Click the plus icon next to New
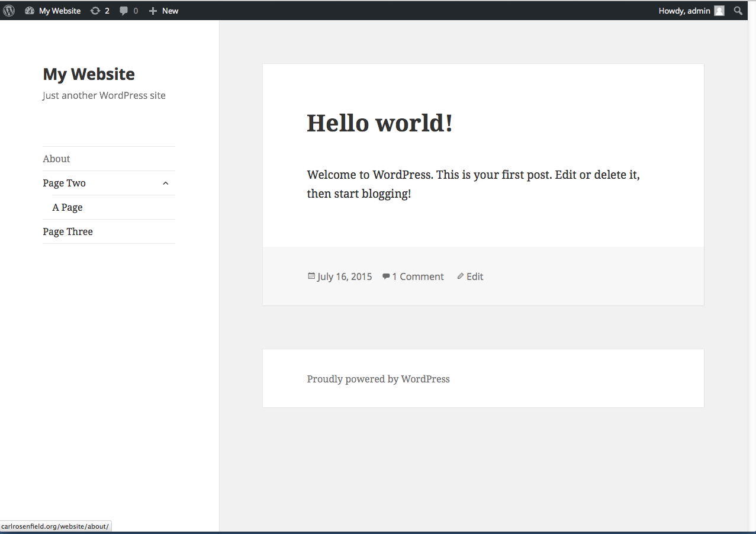 pyautogui.click(x=153, y=11)
